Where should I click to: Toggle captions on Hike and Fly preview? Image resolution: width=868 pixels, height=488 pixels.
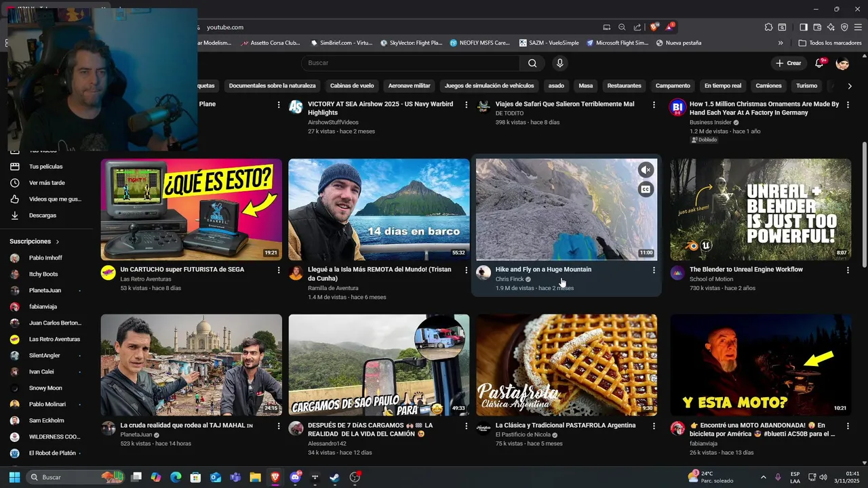click(646, 189)
